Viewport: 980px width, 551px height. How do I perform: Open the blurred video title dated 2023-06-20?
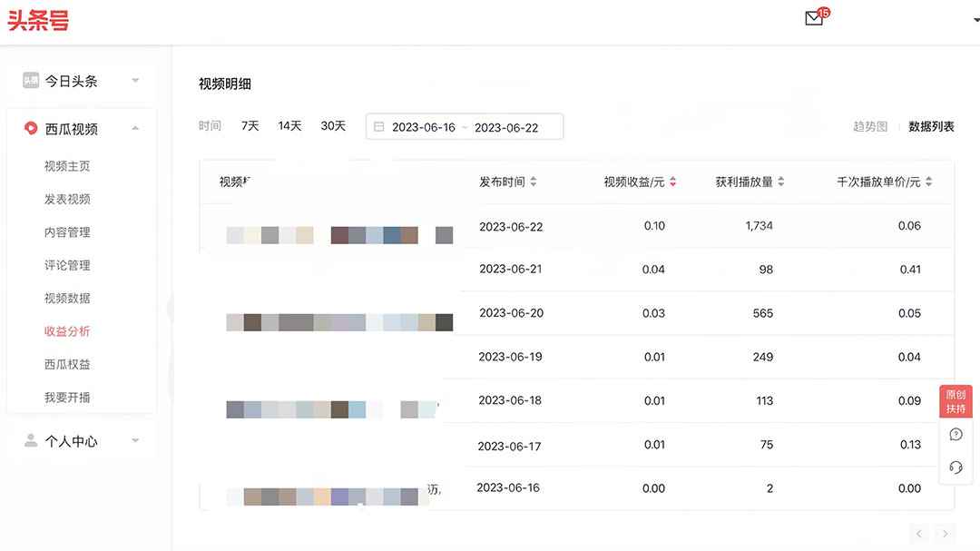point(339,322)
